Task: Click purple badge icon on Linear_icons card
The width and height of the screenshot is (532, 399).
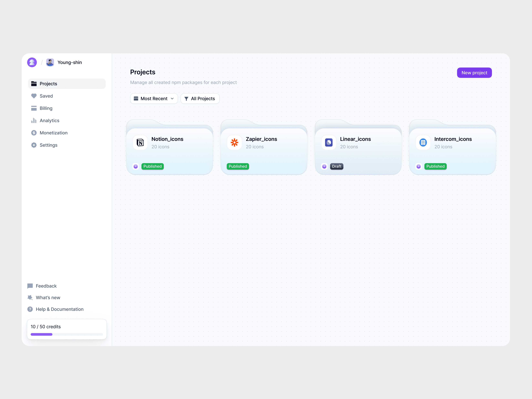Action: [x=324, y=166]
